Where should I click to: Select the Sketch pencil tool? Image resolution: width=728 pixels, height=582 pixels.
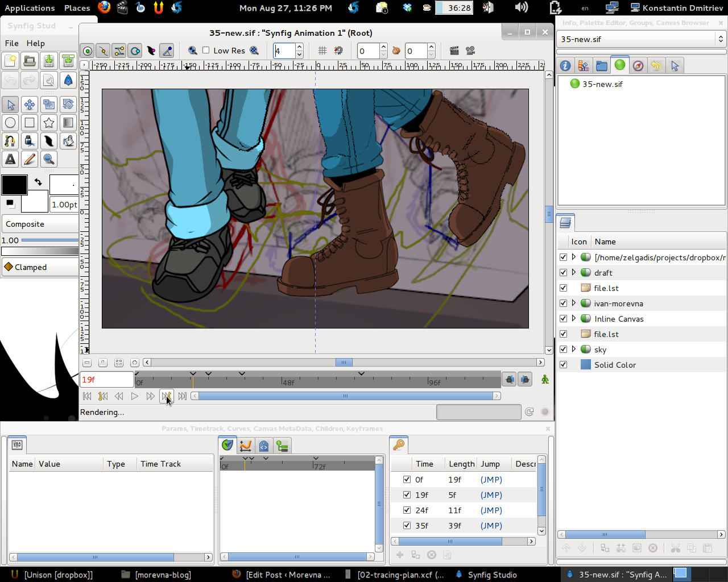(30, 159)
